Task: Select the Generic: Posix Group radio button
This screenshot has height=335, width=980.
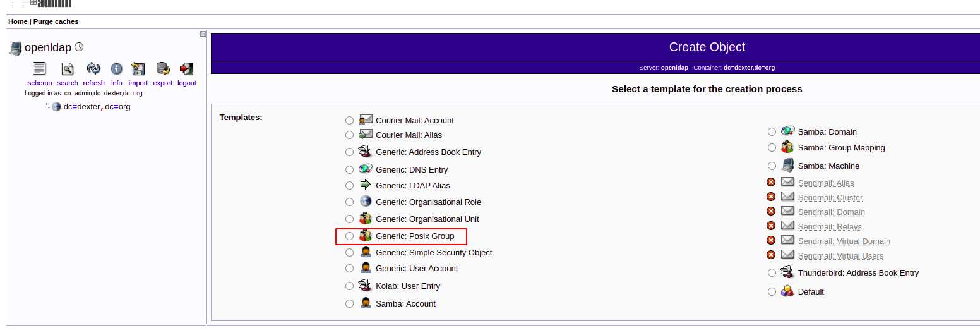Action: [x=350, y=236]
